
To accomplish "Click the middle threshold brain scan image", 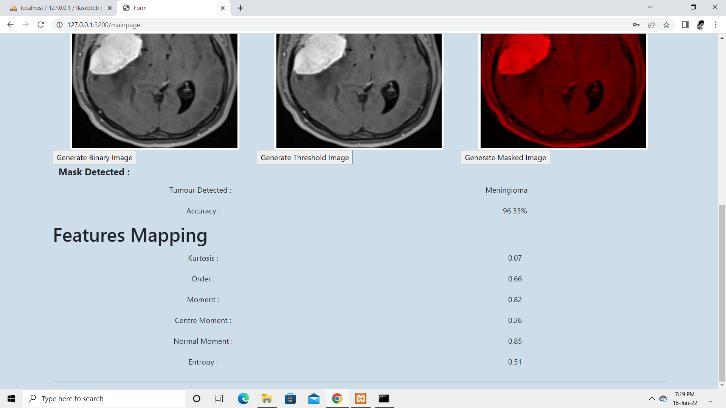I will 359,91.
